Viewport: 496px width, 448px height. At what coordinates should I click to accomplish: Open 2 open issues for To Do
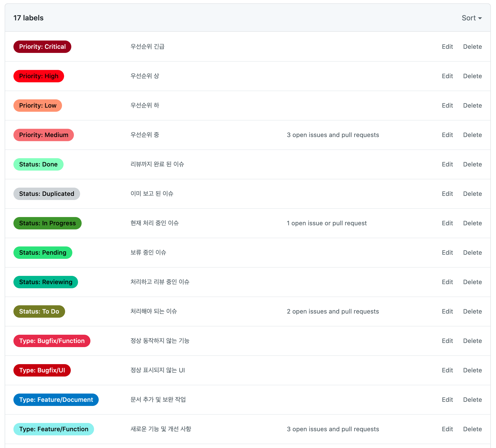(x=333, y=311)
